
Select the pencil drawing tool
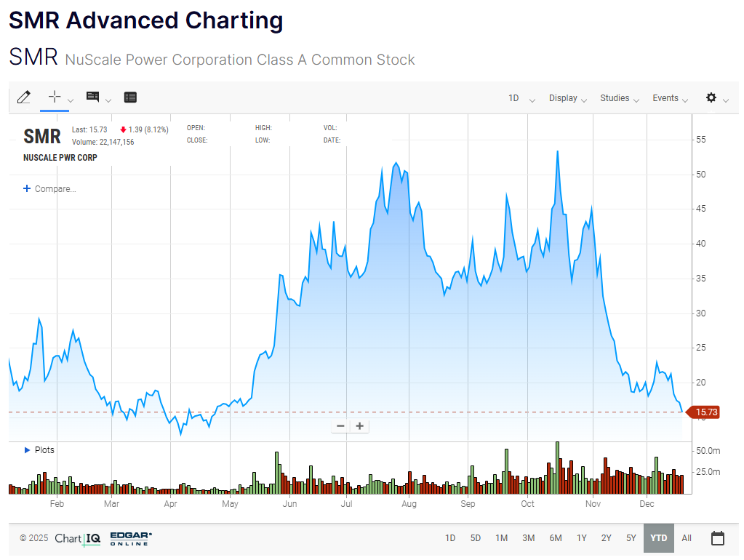23,97
